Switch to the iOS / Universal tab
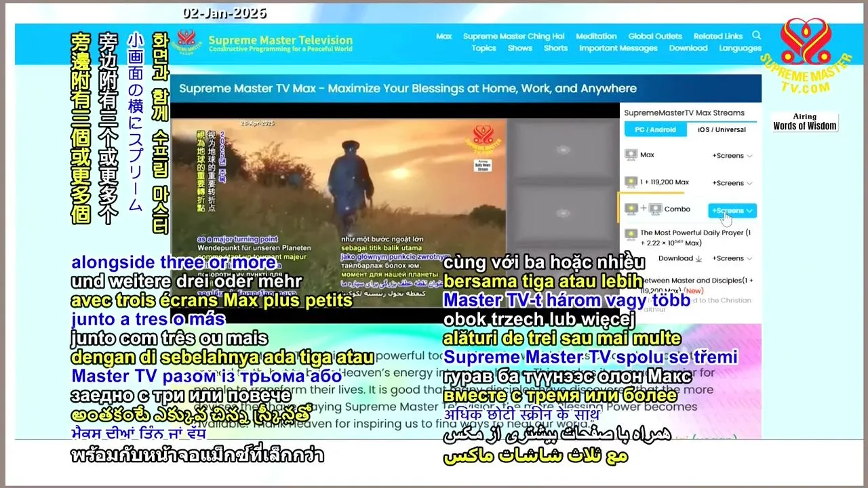This screenshot has width=868, height=488. (723, 129)
